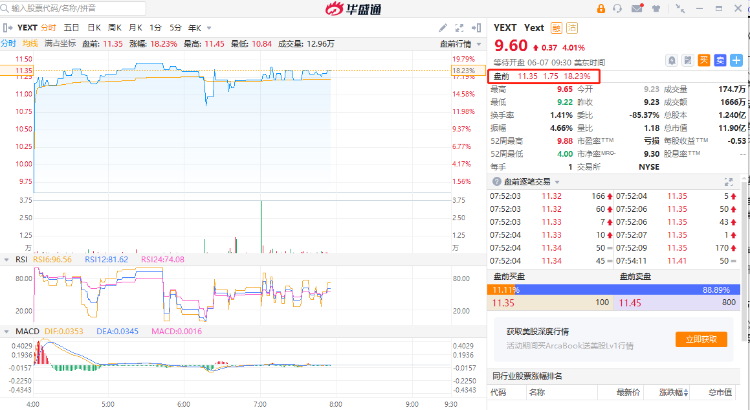Click the RSI6:96.56 value label
This screenshot has height=410, width=750.
coord(52,259)
